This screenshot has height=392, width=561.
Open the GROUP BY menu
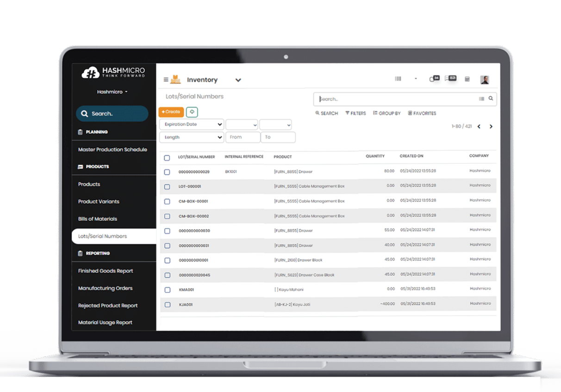coord(386,113)
